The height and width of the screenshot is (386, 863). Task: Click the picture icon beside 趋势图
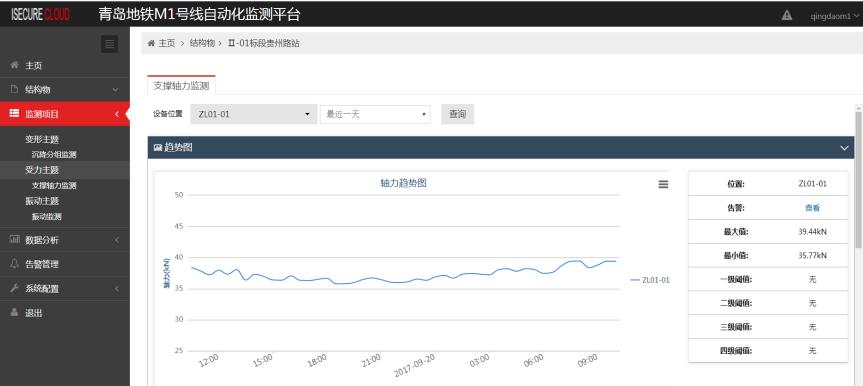pos(157,148)
